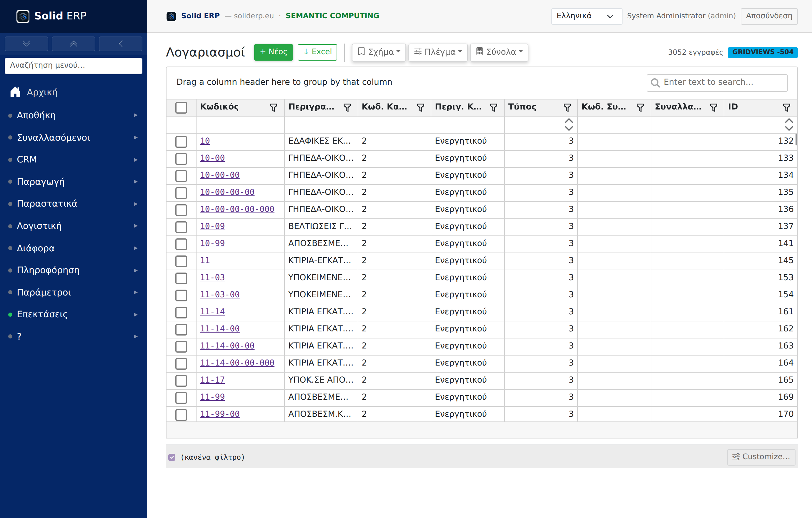Open account link 11-14-00-00-000
This screenshot has width=812, height=518.
click(237, 363)
